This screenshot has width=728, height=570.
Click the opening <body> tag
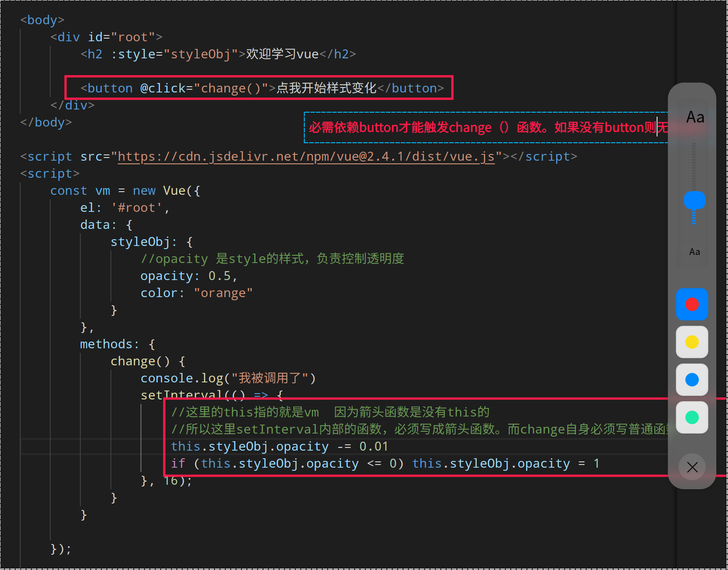(x=42, y=20)
